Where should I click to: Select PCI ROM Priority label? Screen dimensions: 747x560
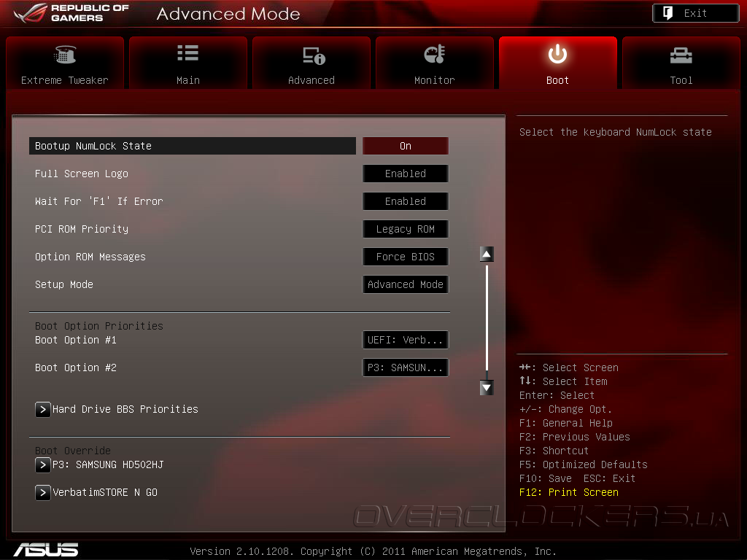click(x=82, y=229)
